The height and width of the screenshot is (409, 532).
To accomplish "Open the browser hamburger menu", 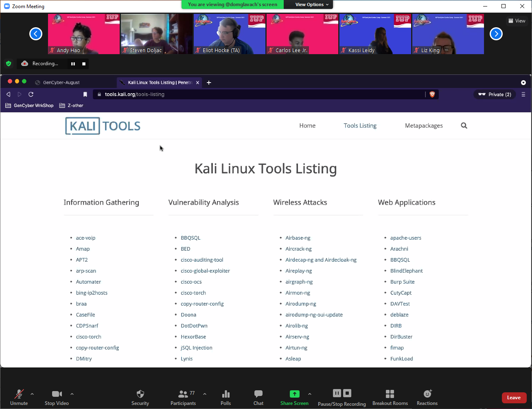I will [523, 94].
